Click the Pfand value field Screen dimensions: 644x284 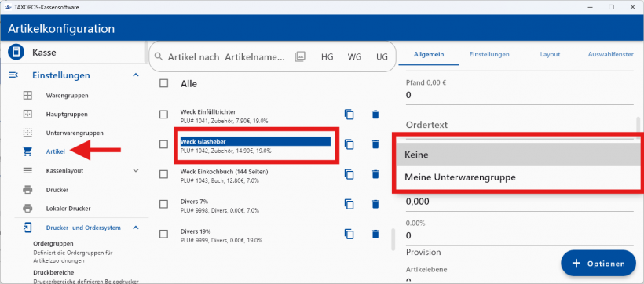click(520, 95)
